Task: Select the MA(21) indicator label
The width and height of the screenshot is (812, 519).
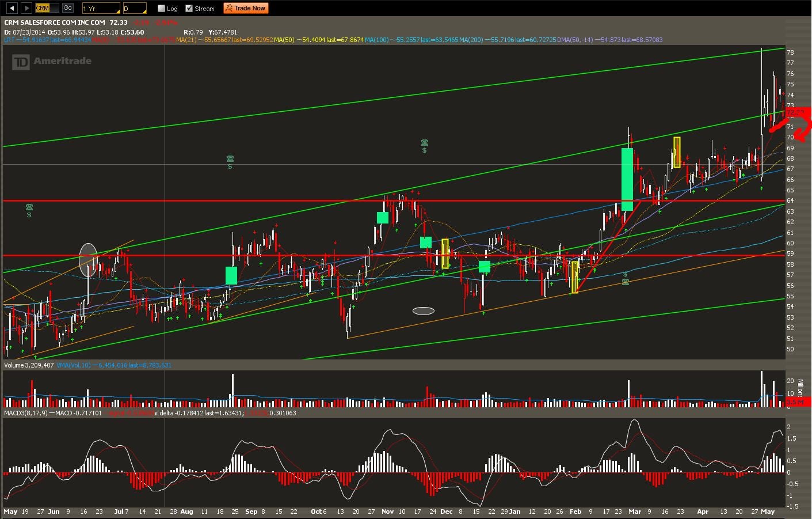Action: coord(186,40)
